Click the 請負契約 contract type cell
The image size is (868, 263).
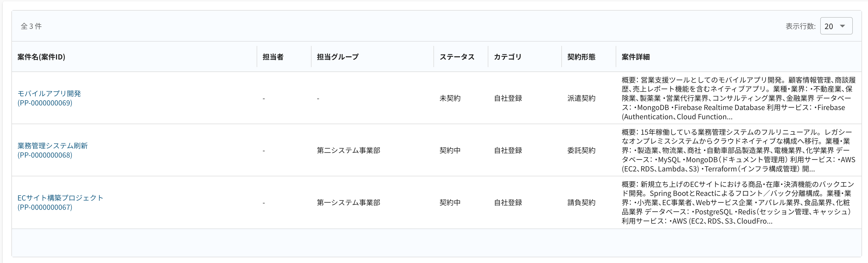point(581,202)
